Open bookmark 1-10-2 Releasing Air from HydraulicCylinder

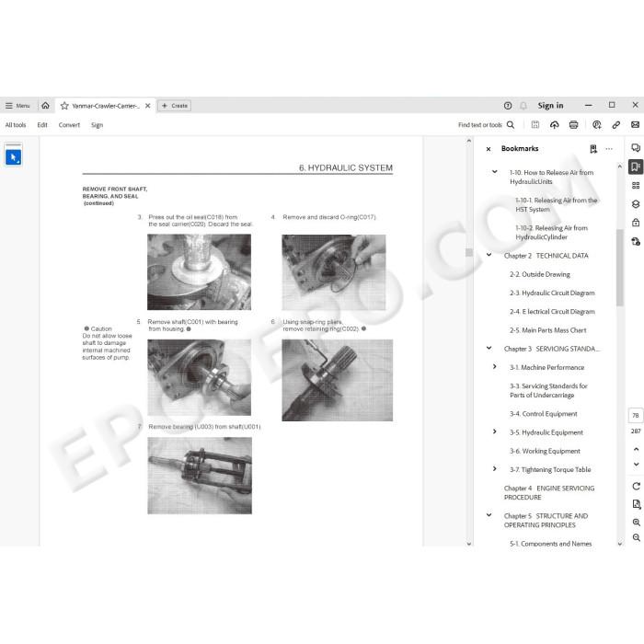coord(551,233)
